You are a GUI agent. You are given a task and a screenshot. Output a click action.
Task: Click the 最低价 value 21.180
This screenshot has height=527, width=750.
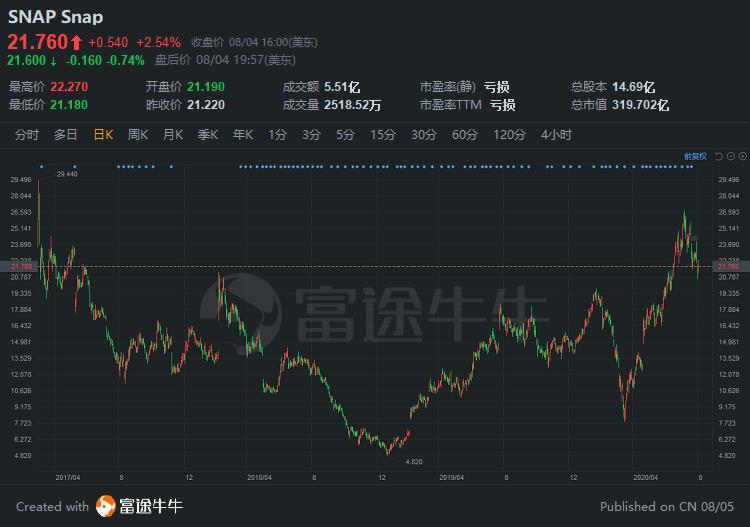pos(69,105)
